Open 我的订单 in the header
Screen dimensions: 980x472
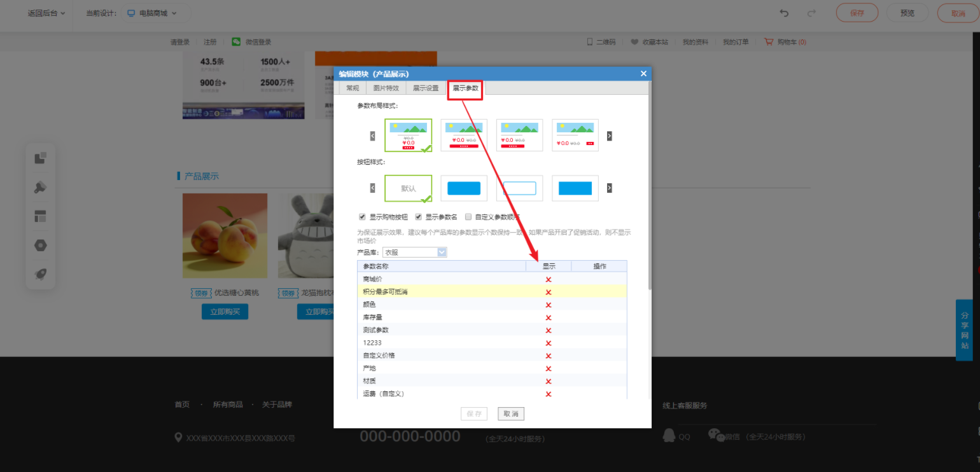736,42
